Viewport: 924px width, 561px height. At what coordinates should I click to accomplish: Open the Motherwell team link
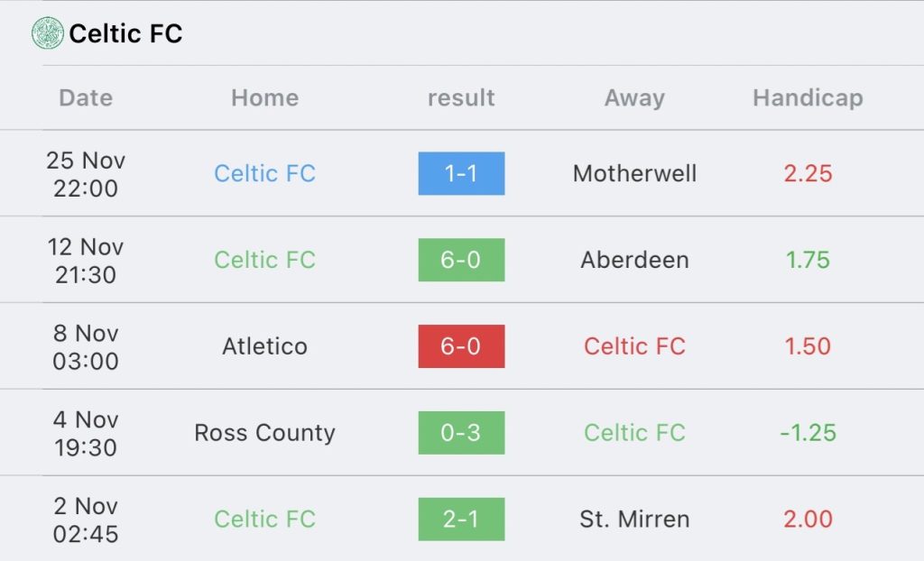(634, 173)
